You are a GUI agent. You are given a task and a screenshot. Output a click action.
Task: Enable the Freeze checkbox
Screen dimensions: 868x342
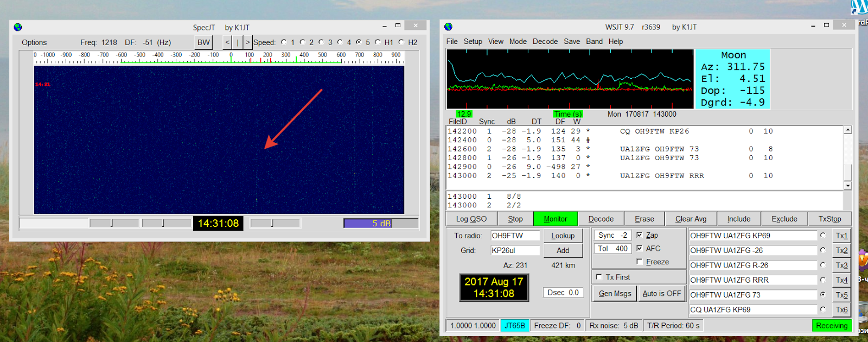(640, 262)
